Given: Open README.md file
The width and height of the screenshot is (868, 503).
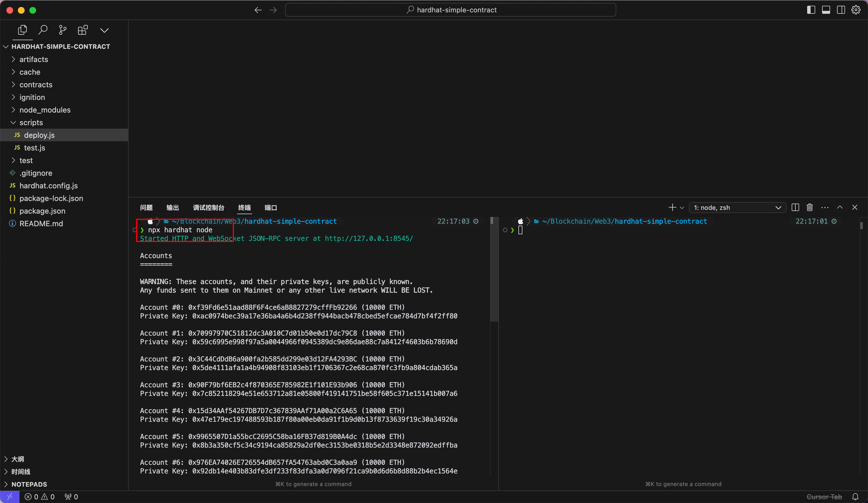Looking at the screenshot, I should point(64,224).
